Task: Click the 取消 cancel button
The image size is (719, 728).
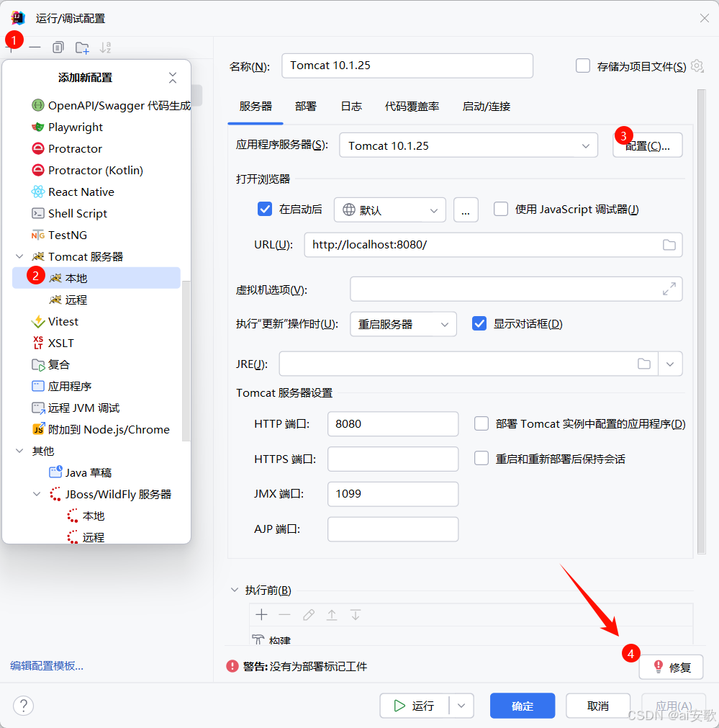Action: point(598,706)
